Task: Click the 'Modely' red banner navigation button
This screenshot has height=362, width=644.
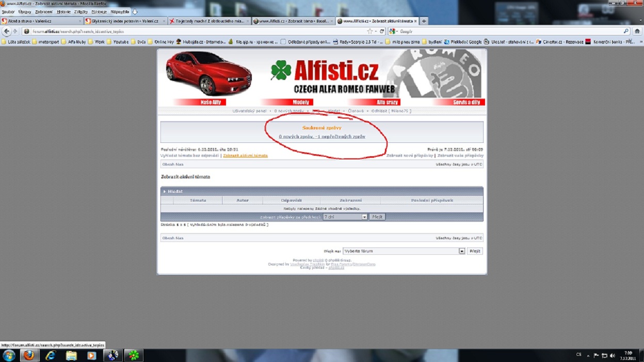Action: tap(301, 102)
